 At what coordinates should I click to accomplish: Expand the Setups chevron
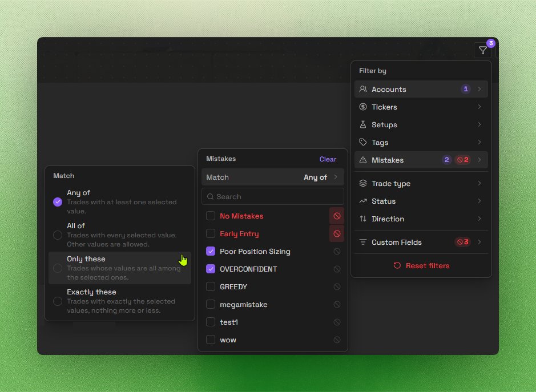[479, 125]
